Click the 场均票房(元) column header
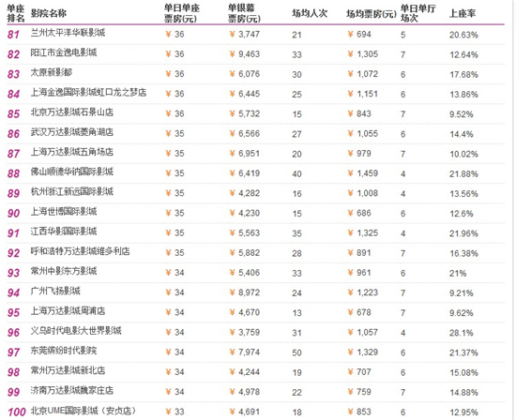The image size is (516, 420). click(372, 14)
